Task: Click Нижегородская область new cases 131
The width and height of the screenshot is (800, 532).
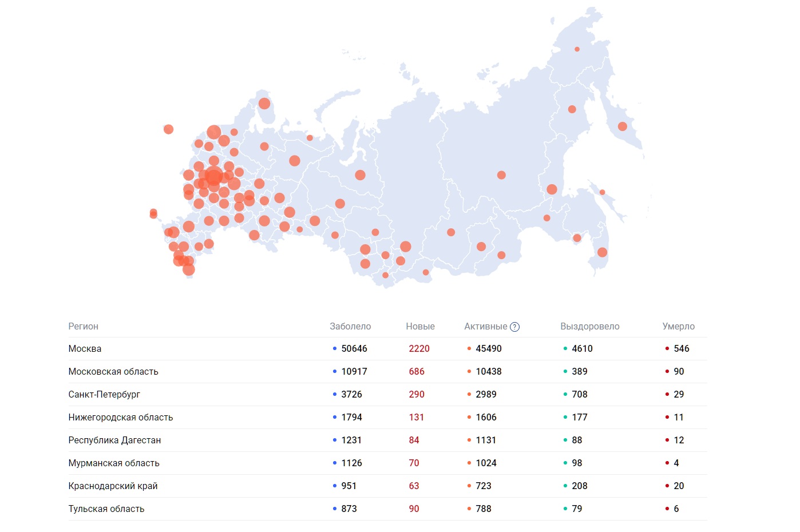Action: point(417,418)
